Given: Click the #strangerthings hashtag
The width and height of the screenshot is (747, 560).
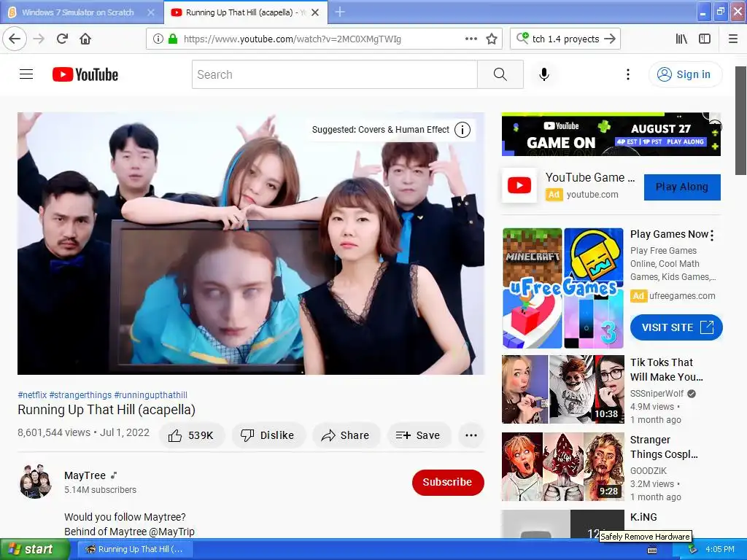Looking at the screenshot, I should pos(80,394).
